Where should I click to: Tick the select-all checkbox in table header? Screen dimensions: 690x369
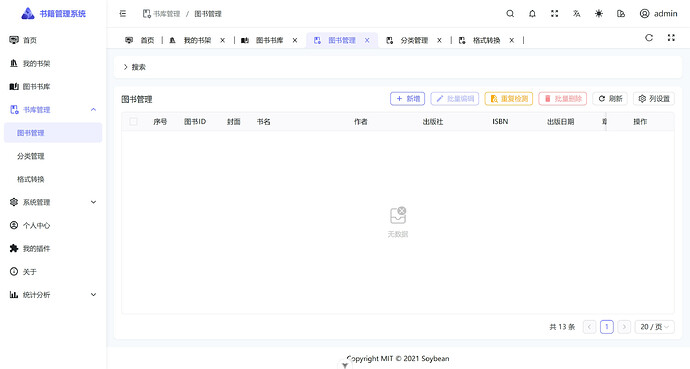133,121
